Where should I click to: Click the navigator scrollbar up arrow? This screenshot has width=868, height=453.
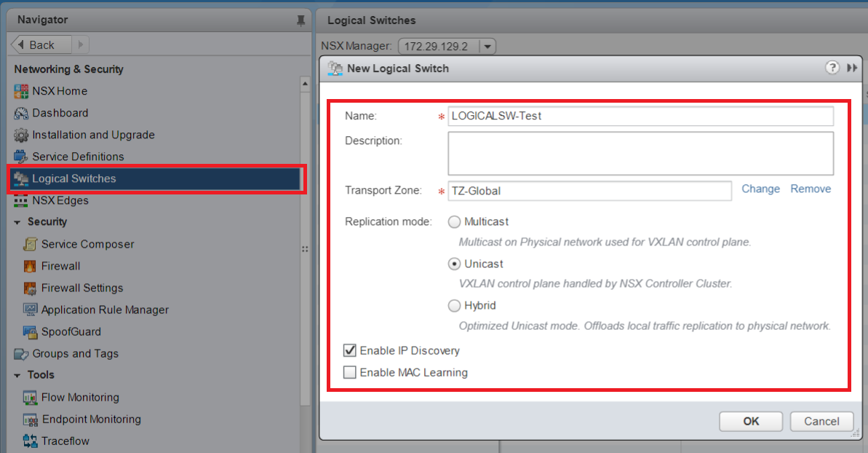click(x=305, y=84)
